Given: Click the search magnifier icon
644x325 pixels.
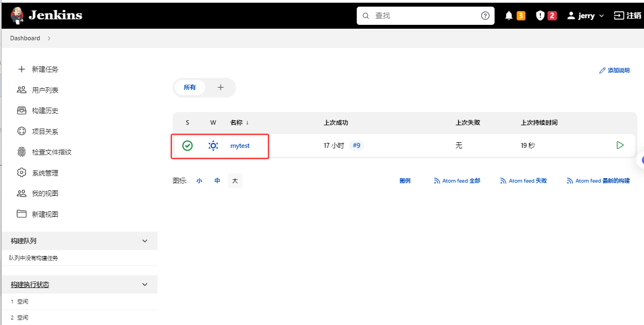Looking at the screenshot, I should point(366,15).
